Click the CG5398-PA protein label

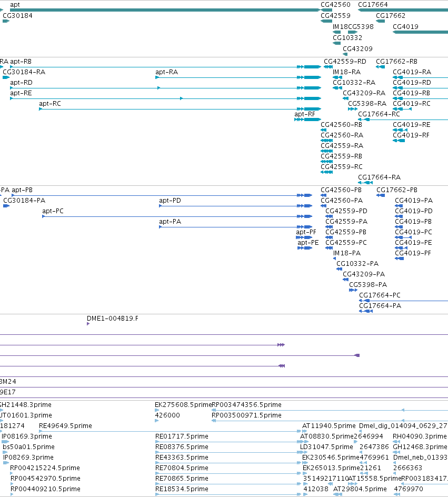pyautogui.click(x=368, y=285)
